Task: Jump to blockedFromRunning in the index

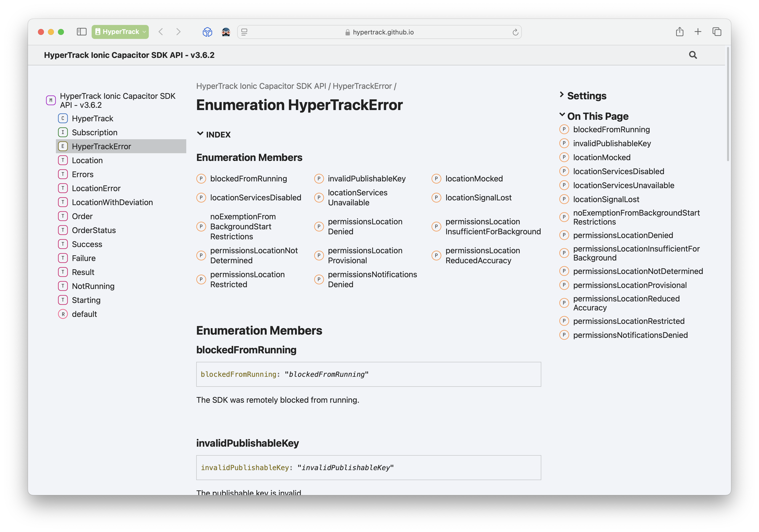Action: (249, 178)
